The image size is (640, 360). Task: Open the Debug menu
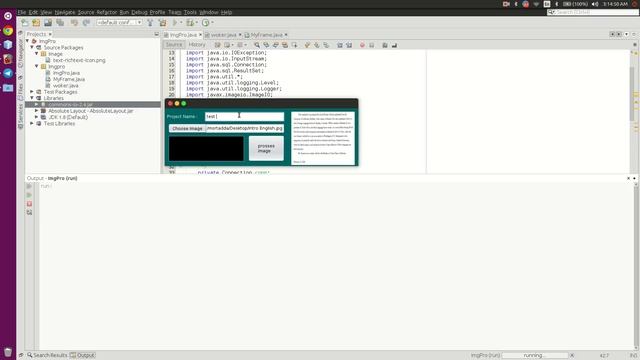pyautogui.click(x=139, y=12)
